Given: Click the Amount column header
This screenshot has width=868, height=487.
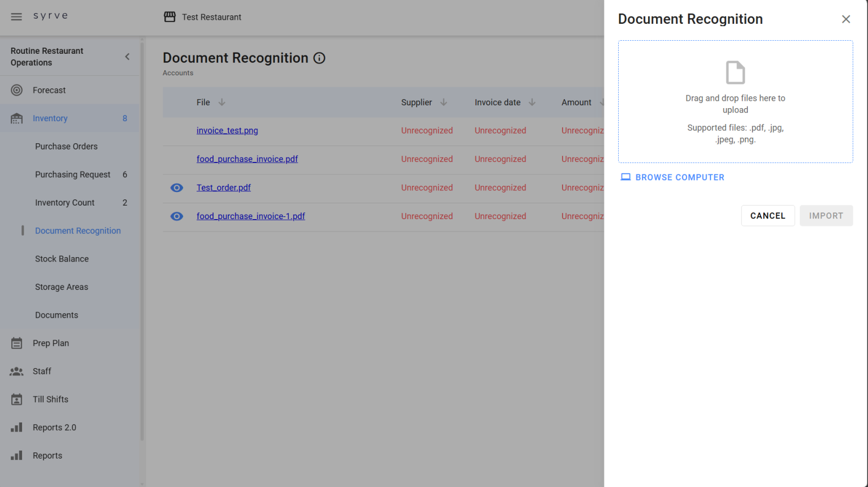Looking at the screenshot, I should [576, 102].
